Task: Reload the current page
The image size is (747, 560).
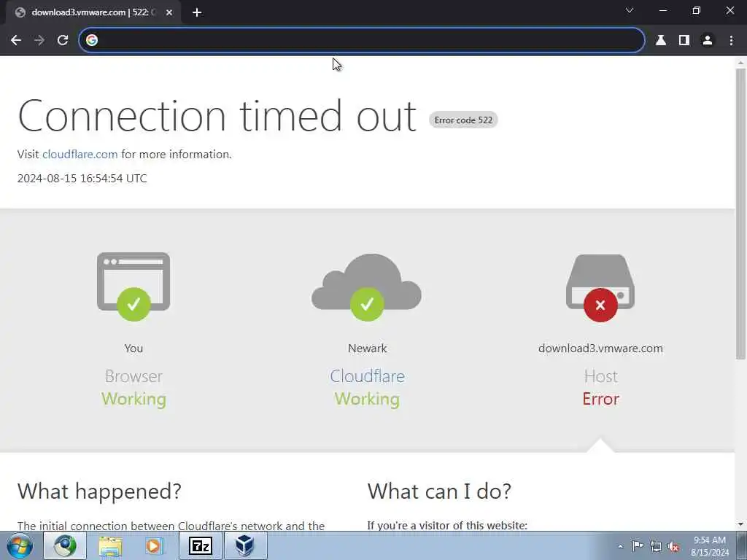Action: pos(63,40)
